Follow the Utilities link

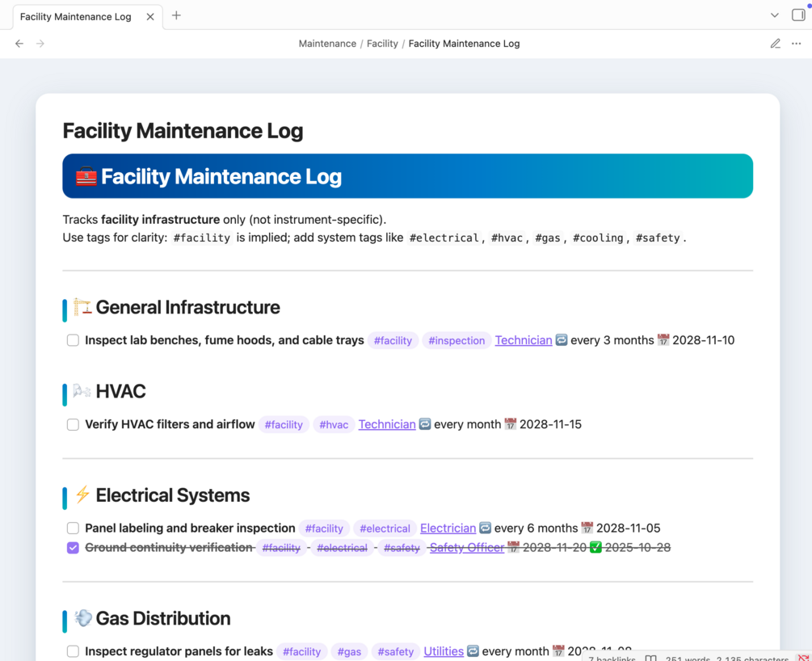pyautogui.click(x=444, y=651)
